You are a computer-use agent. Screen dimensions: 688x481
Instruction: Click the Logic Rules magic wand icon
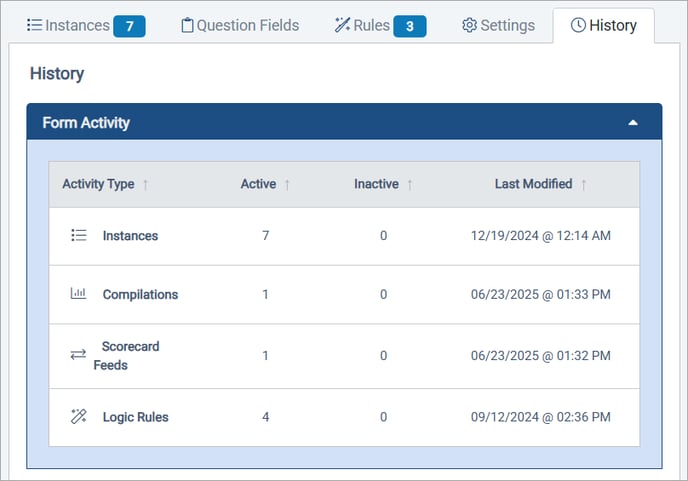click(x=79, y=417)
